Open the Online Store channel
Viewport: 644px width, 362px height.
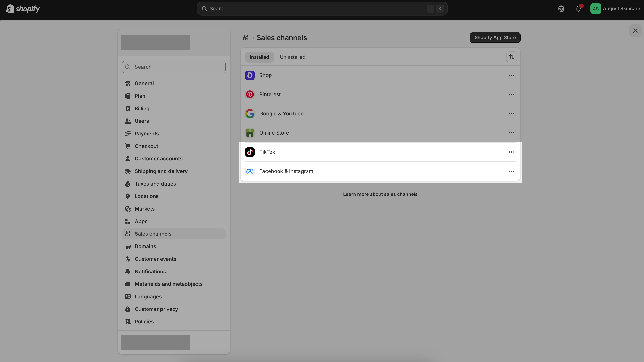point(380,133)
